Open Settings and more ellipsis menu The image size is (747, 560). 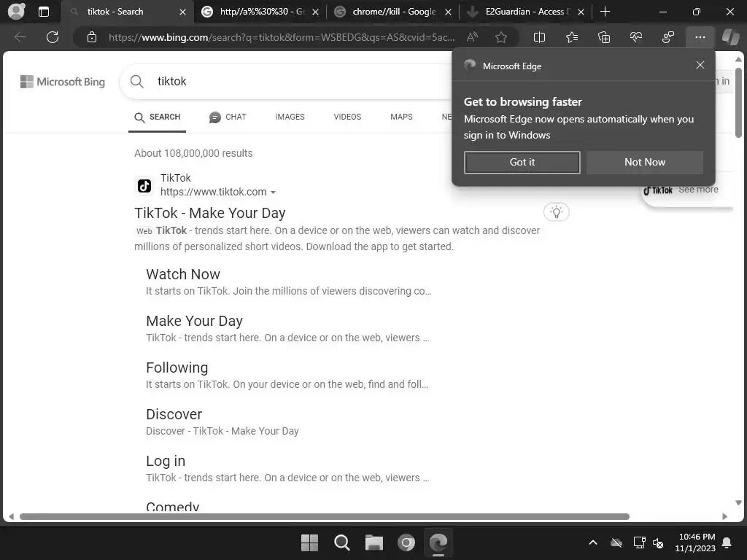(x=700, y=37)
